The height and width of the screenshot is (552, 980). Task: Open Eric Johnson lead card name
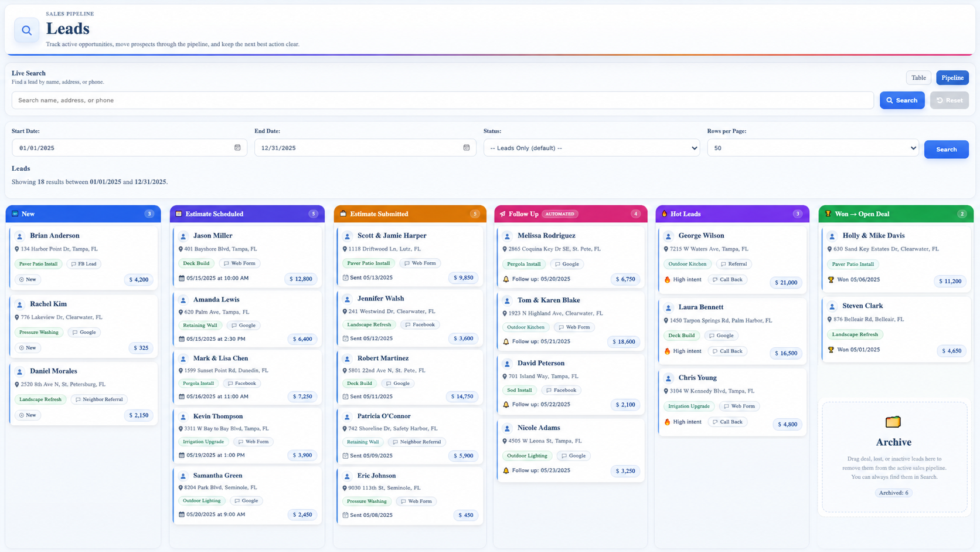(x=376, y=476)
